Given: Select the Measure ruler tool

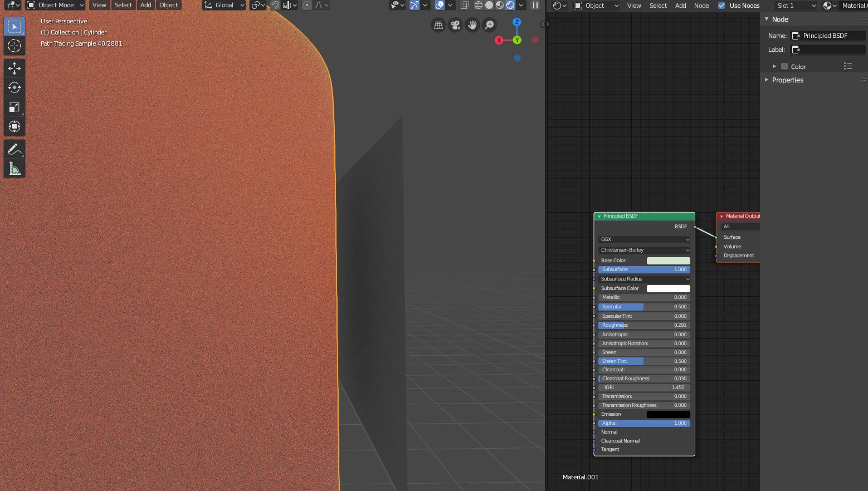Looking at the screenshot, I should click(x=14, y=169).
